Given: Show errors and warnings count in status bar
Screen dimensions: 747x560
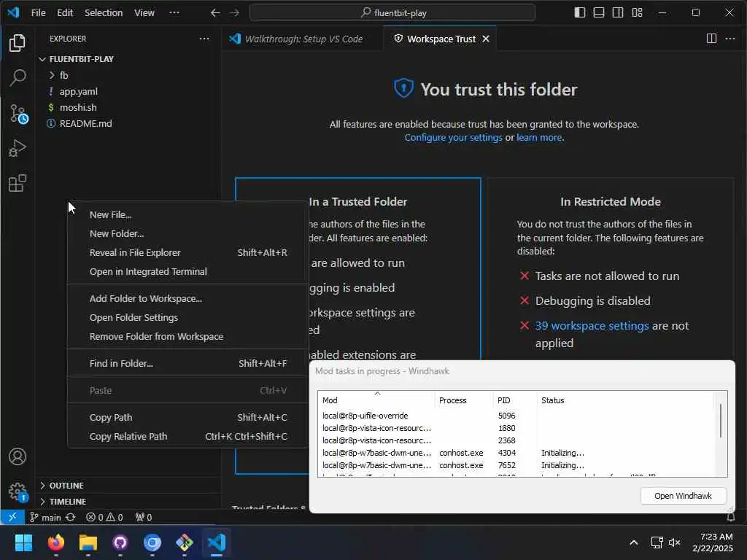Looking at the screenshot, I should [104, 517].
